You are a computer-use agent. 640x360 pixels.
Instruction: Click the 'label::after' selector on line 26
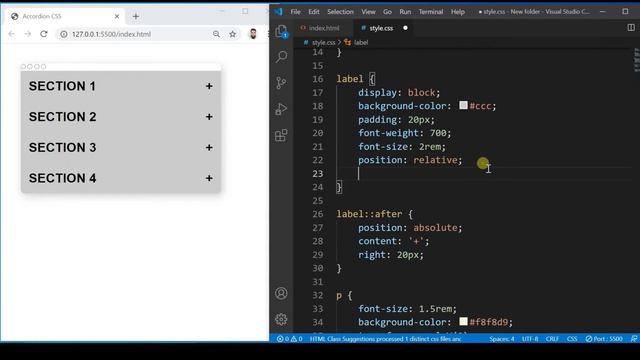point(369,214)
